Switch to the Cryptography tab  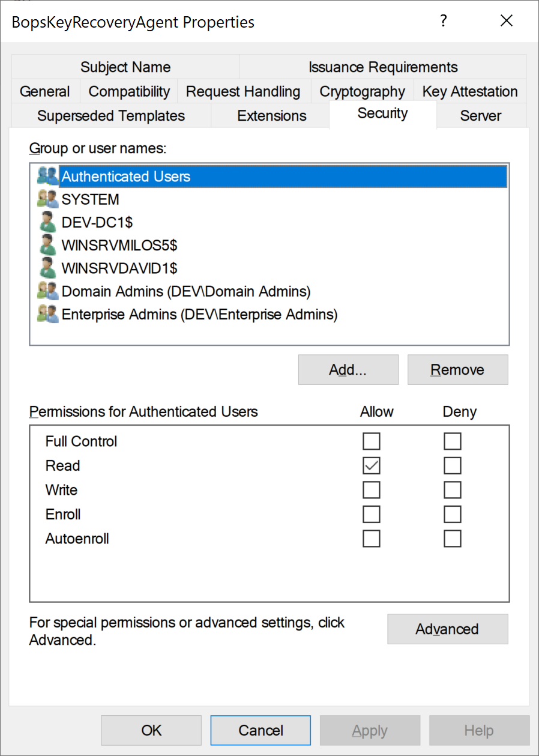coord(362,92)
